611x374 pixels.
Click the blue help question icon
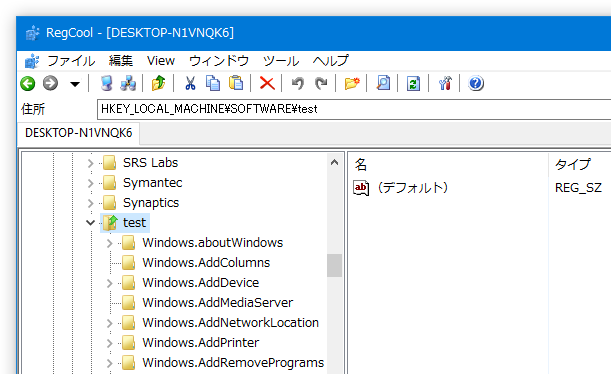tap(476, 83)
